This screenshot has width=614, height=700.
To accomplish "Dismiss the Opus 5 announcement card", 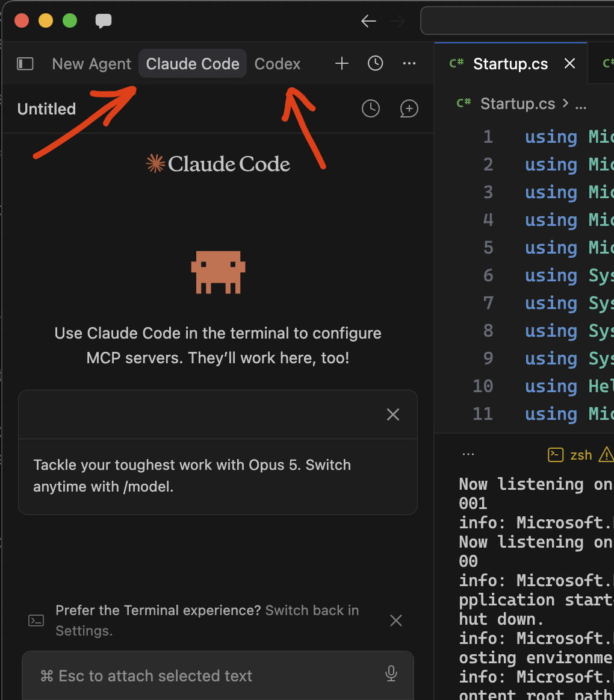I will click(x=393, y=414).
